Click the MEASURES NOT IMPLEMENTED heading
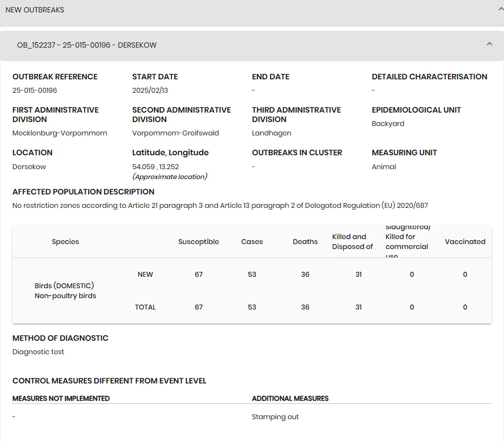504x443 pixels. point(61,399)
